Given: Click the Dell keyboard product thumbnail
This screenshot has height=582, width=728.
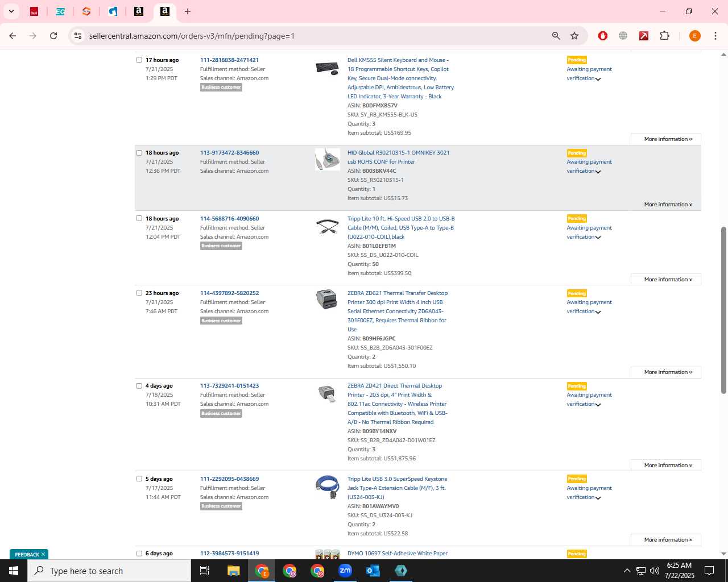Looking at the screenshot, I should coord(327,68).
